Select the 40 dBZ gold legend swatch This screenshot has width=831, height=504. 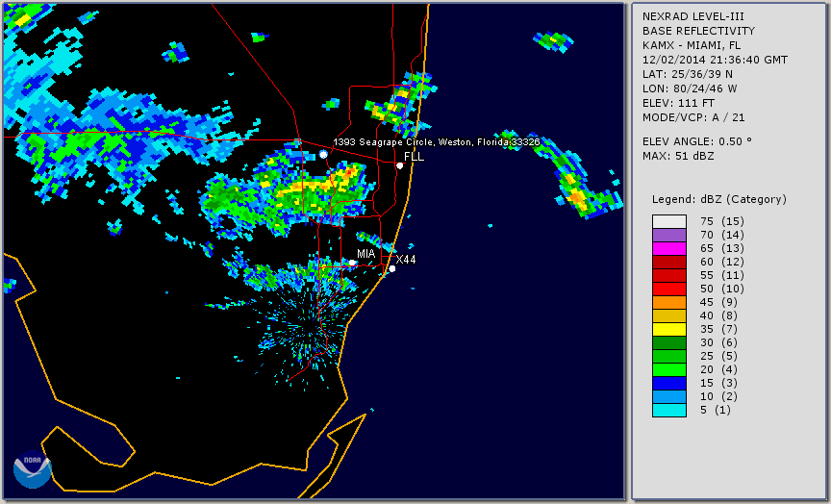[x=669, y=315]
